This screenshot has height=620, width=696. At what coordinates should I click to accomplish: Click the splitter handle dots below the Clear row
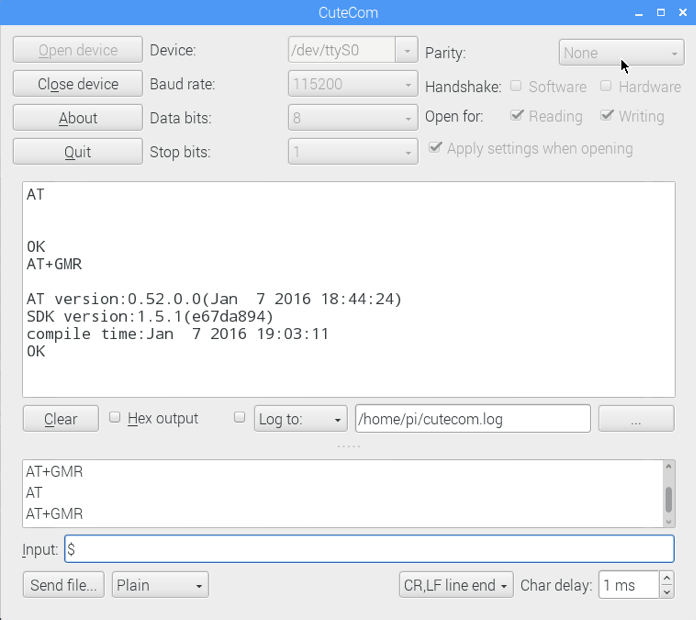coord(348,446)
